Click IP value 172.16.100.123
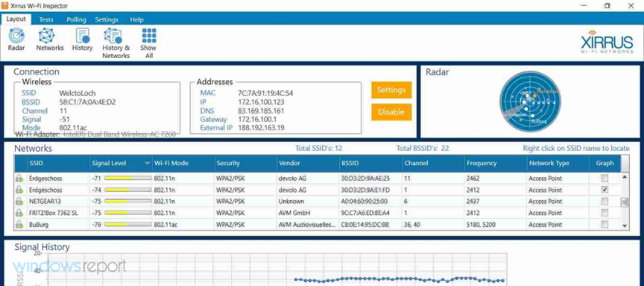This screenshot has height=286, width=644. tap(260, 102)
